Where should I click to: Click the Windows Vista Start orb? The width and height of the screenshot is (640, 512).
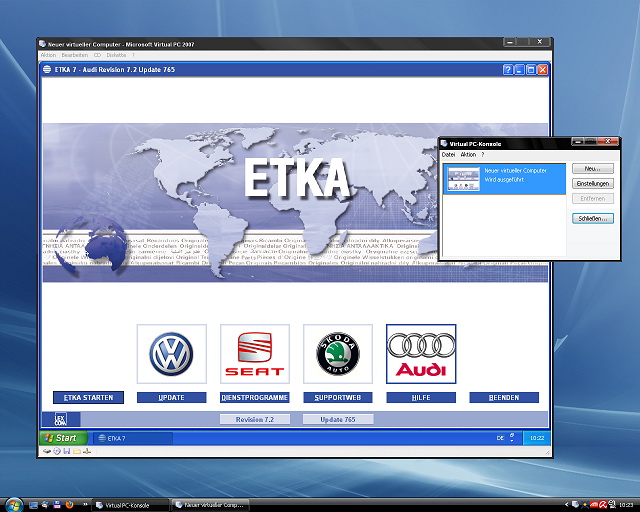[13, 505]
